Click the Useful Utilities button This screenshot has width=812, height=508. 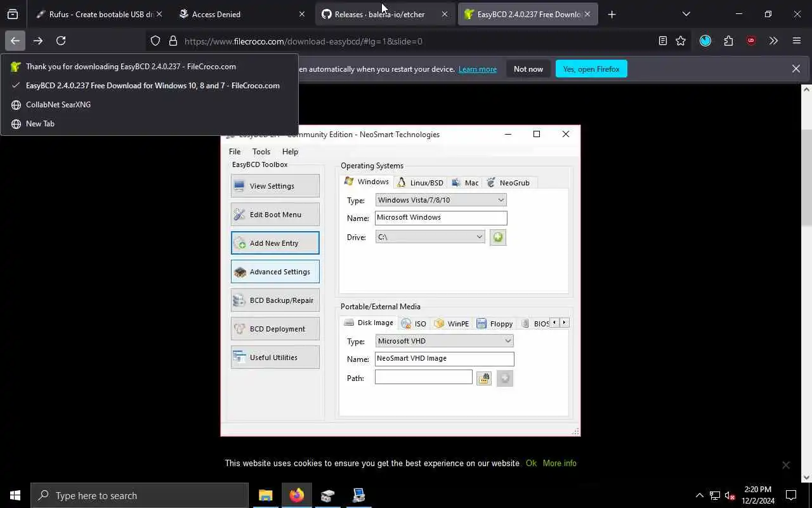[x=275, y=358]
